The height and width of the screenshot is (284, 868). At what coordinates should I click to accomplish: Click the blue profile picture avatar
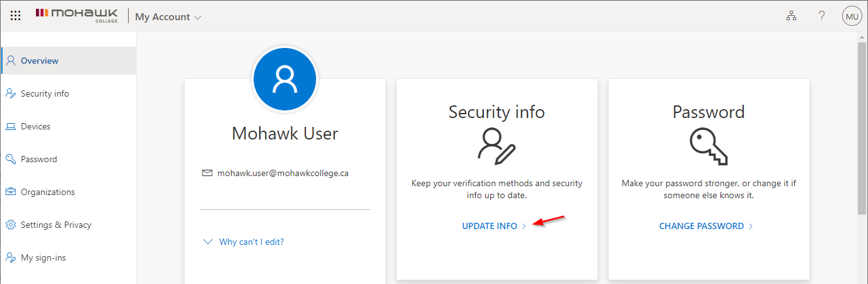[284, 79]
